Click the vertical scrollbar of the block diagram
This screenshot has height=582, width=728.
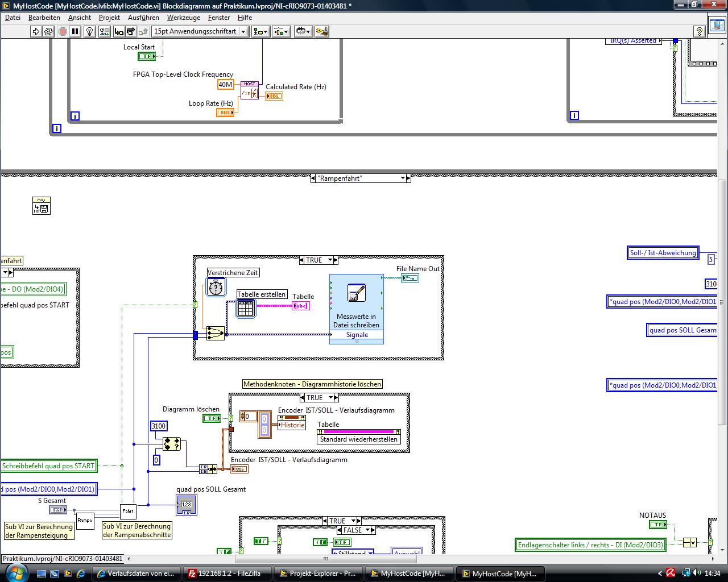[722, 301]
